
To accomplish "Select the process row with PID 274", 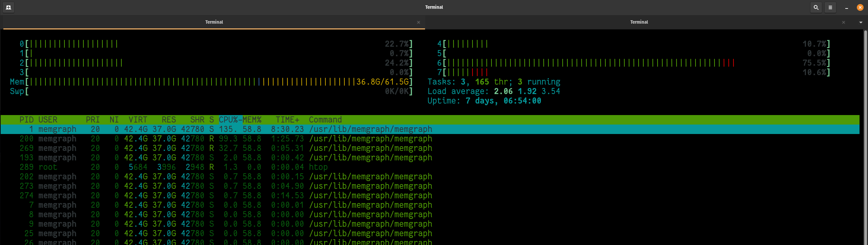I will point(430,196).
